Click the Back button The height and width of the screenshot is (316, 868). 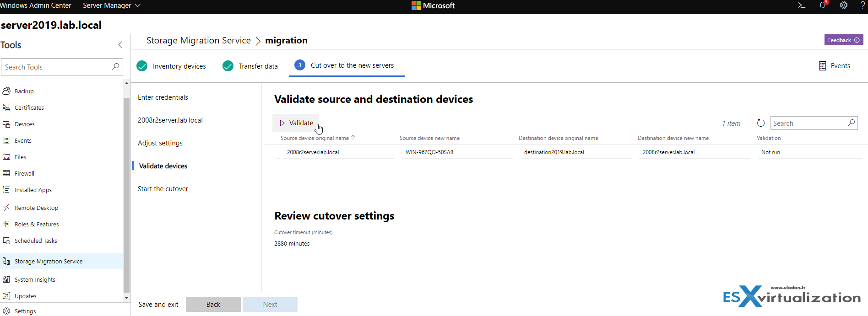tap(213, 305)
